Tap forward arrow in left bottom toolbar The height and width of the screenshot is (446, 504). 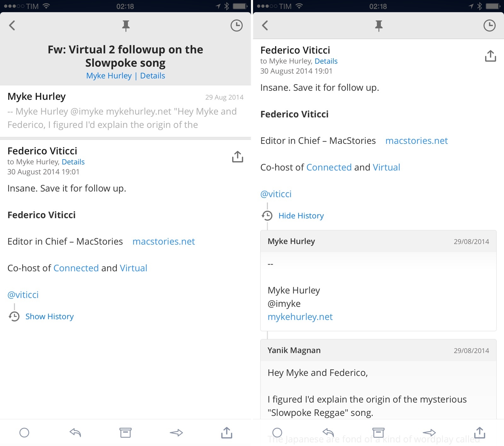tap(176, 433)
